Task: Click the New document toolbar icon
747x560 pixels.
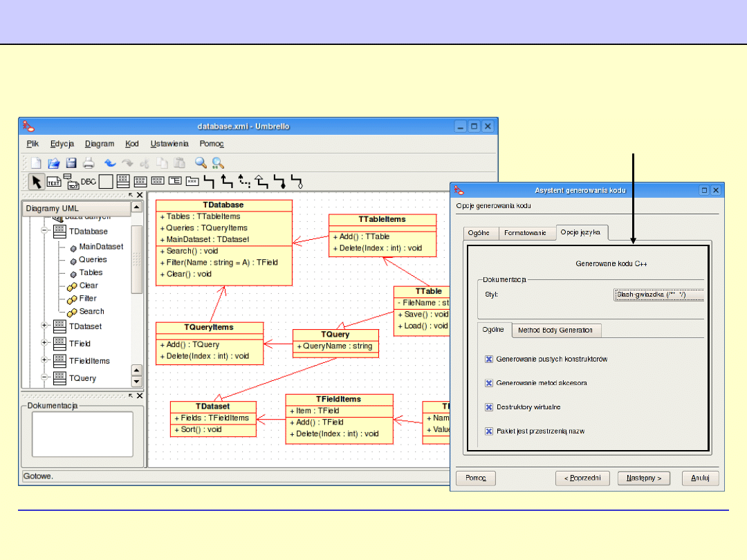Action: coord(36,163)
